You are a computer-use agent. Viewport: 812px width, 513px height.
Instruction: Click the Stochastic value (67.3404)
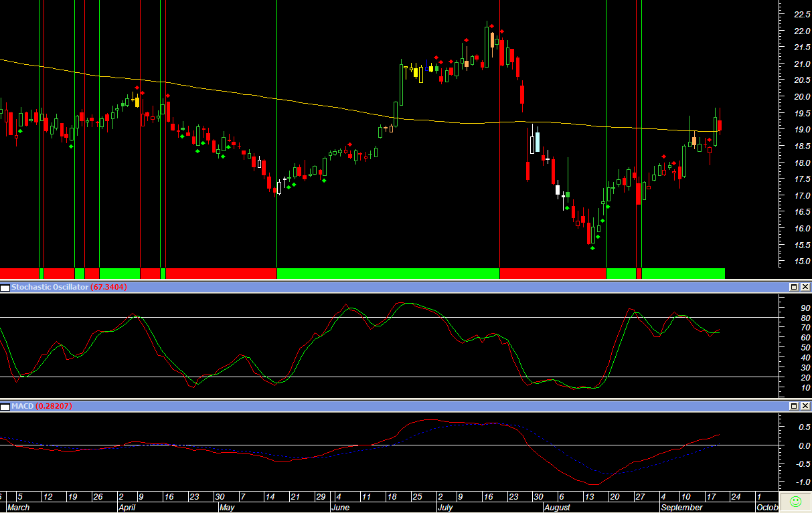pos(109,287)
